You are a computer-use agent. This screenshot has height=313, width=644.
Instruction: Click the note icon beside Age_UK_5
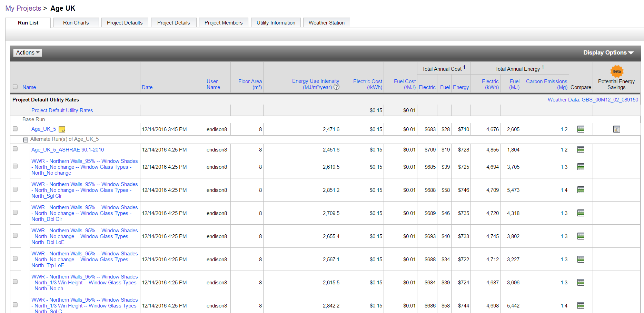62,129
